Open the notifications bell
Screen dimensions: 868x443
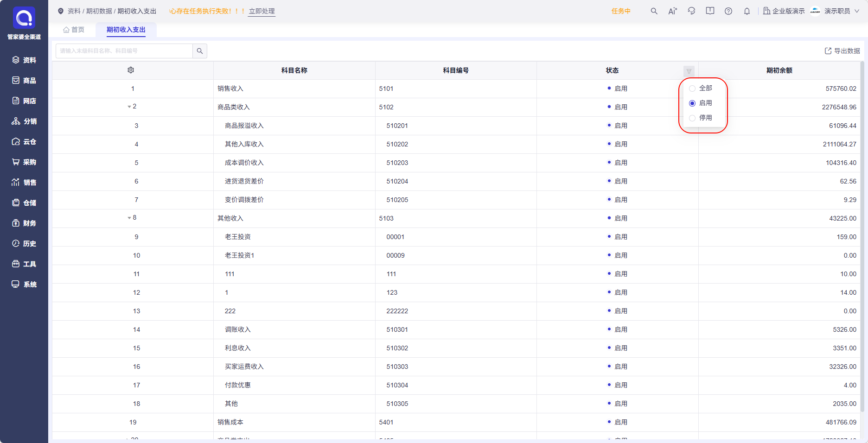(747, 11)
